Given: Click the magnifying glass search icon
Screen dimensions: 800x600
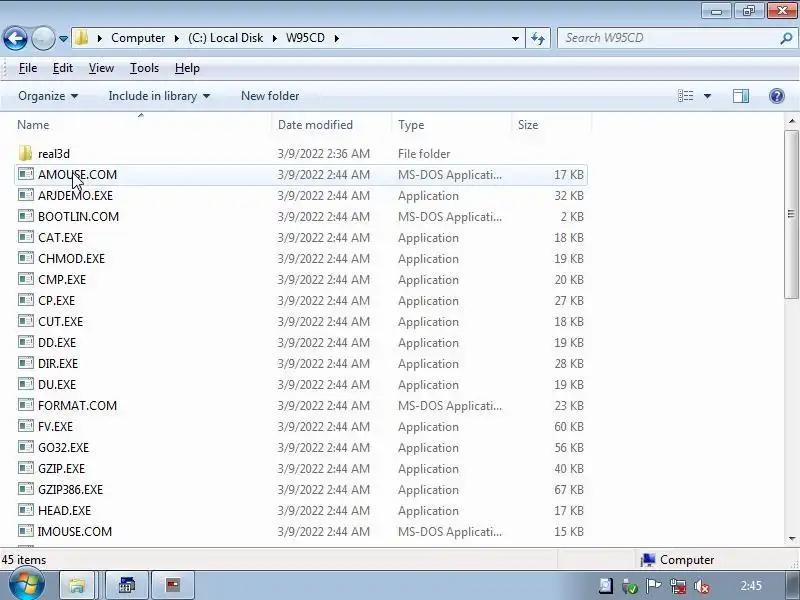Looking at the screenshot, I should 786,38.
